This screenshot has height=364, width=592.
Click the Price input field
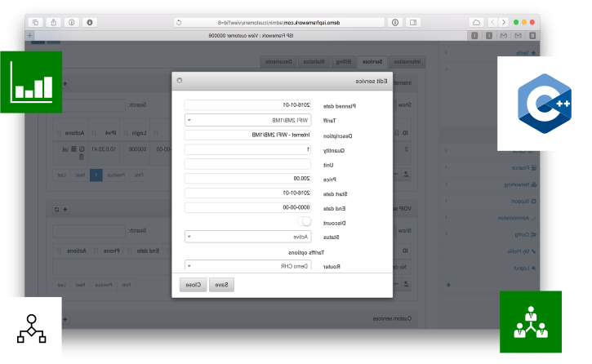point(247,178)
